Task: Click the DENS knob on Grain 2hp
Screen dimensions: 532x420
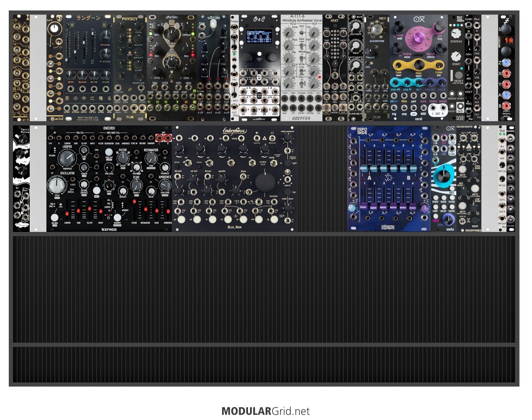Action: (469, 49)
